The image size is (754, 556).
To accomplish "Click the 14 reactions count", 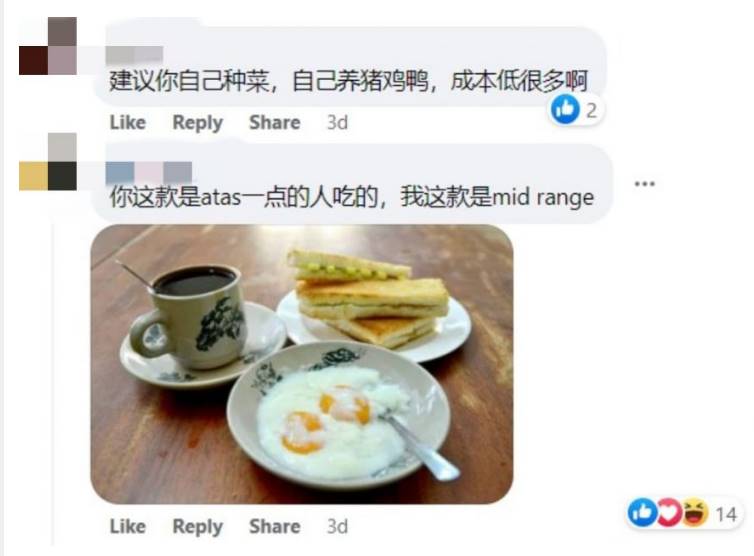I will (x=726, y=515).
